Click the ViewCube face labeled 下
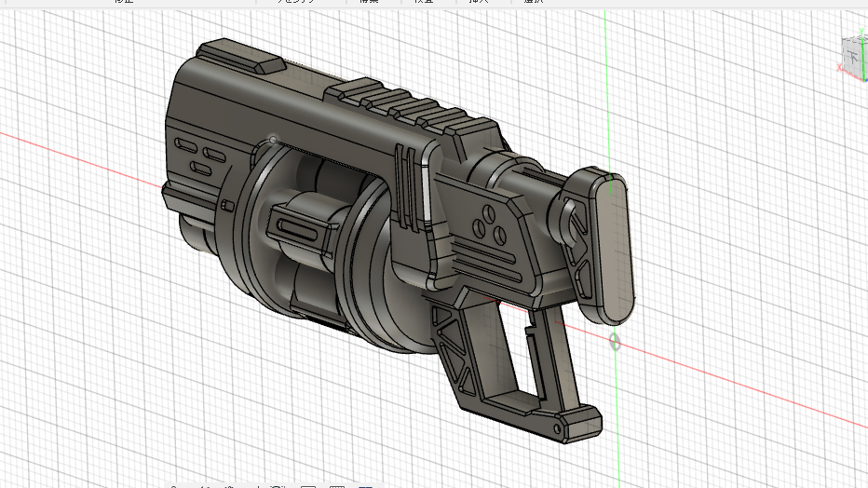Screen dimensions: 868x488 click(x=852, y=57)
